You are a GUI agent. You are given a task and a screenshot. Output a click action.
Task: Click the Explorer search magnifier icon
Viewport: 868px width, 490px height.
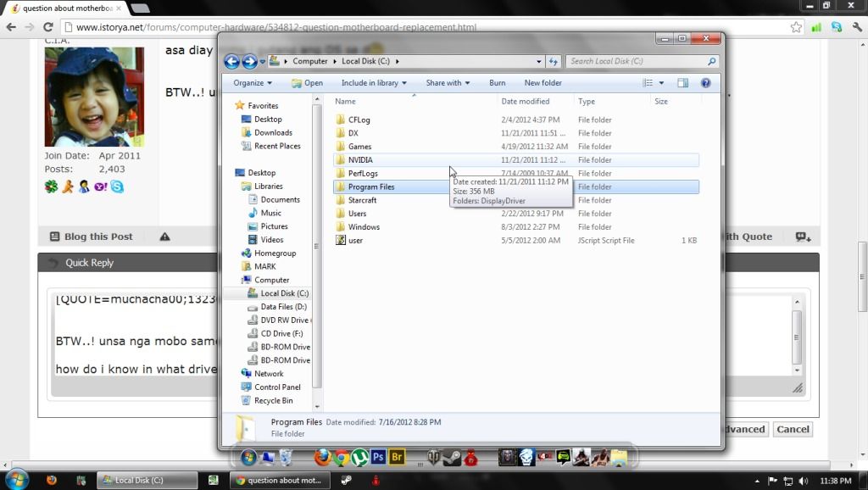(x=711, y=61)
